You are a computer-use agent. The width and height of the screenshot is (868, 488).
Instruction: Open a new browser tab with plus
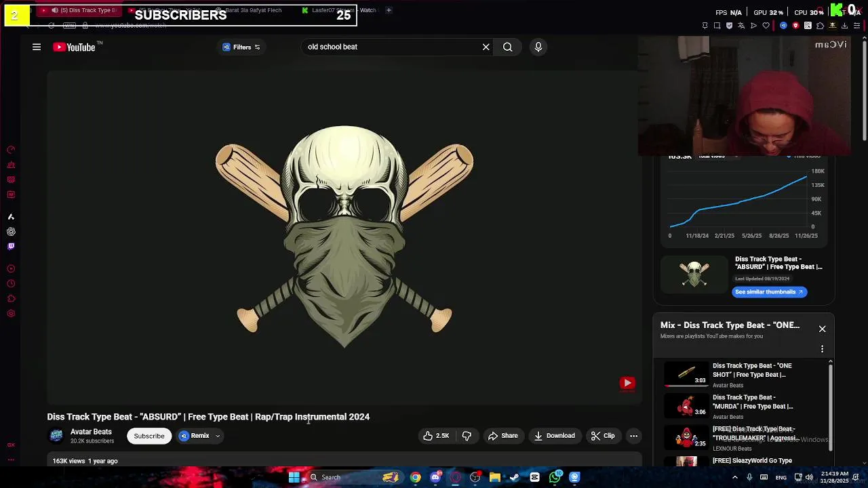pos(389,10)
